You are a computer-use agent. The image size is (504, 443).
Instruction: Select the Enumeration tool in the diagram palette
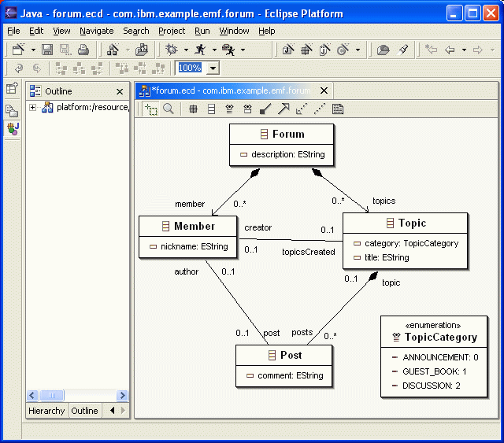229,109
